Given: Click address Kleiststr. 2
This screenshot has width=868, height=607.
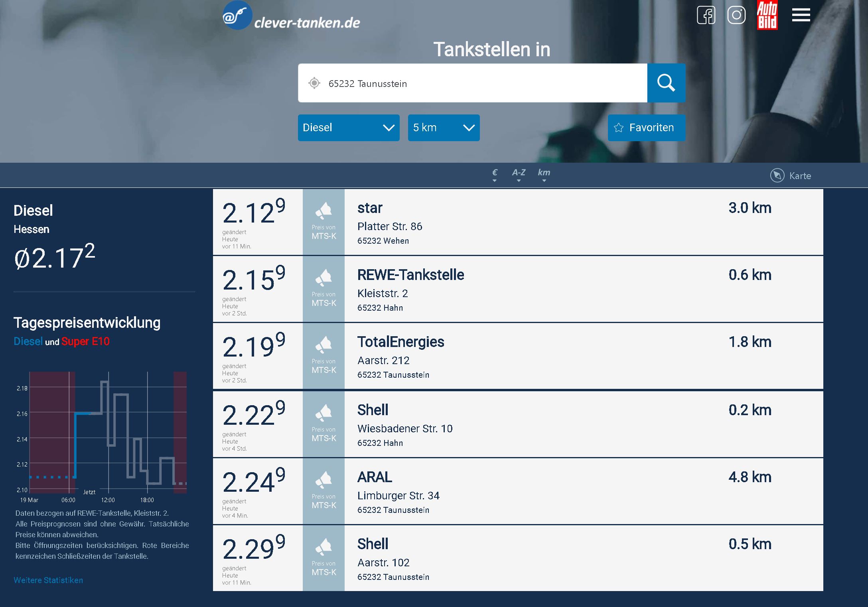Looking at the screenshot, I should [383, 294].
